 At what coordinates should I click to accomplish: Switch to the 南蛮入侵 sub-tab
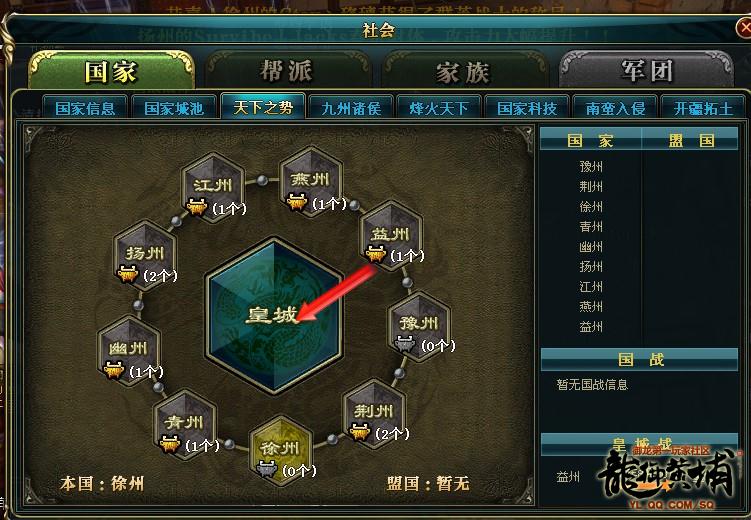[615, 108]
